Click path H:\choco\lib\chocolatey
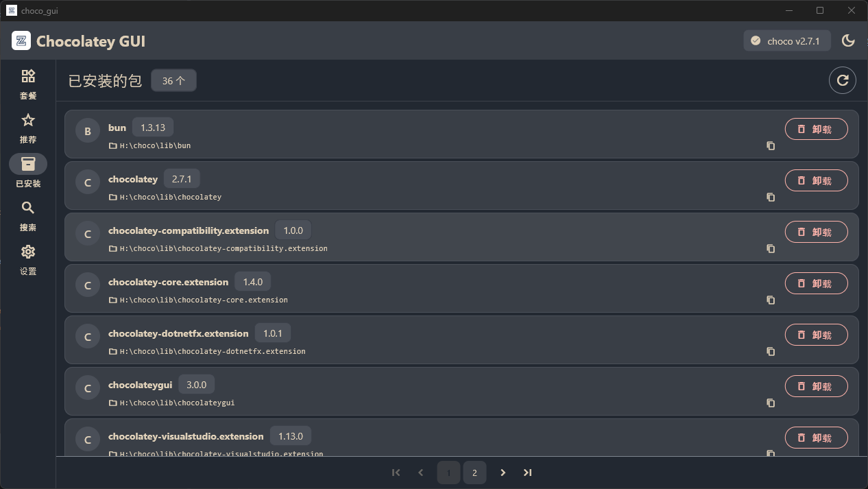 tap(171, 197)
